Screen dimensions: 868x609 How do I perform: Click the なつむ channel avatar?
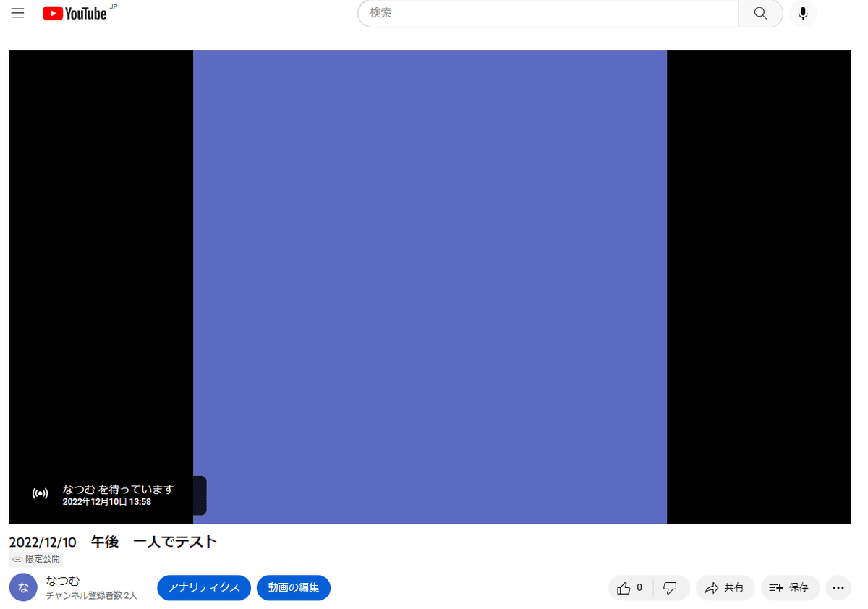pyautogui.click(x=23, y=587)
